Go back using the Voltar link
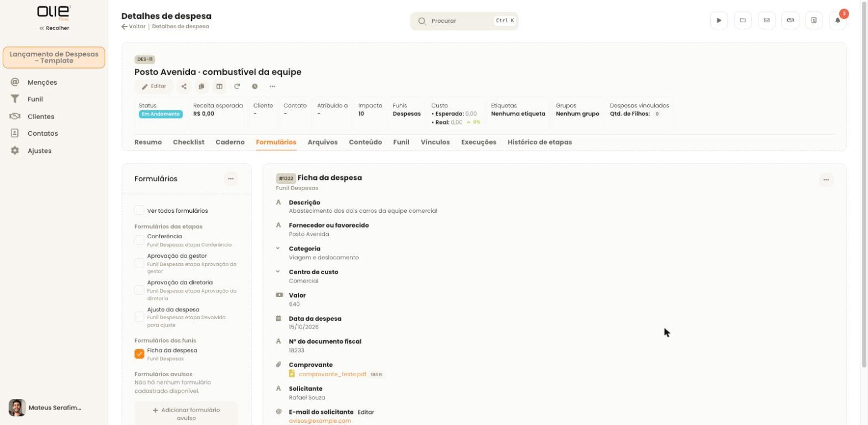 coord(134,27)
